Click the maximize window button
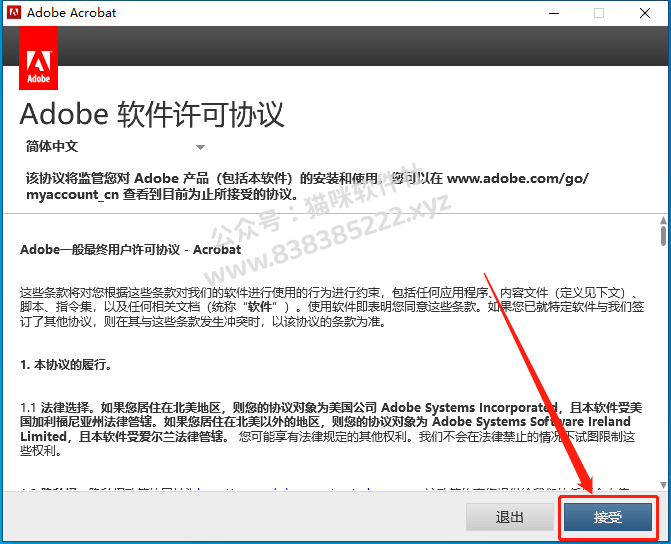The image size is (671, 544). 599,13
